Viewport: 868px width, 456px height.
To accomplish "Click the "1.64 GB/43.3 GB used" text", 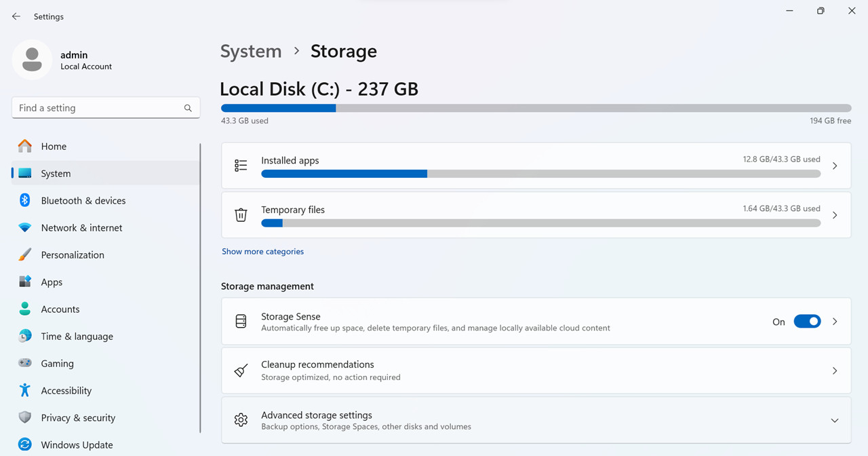I will (x=781, y=208).
